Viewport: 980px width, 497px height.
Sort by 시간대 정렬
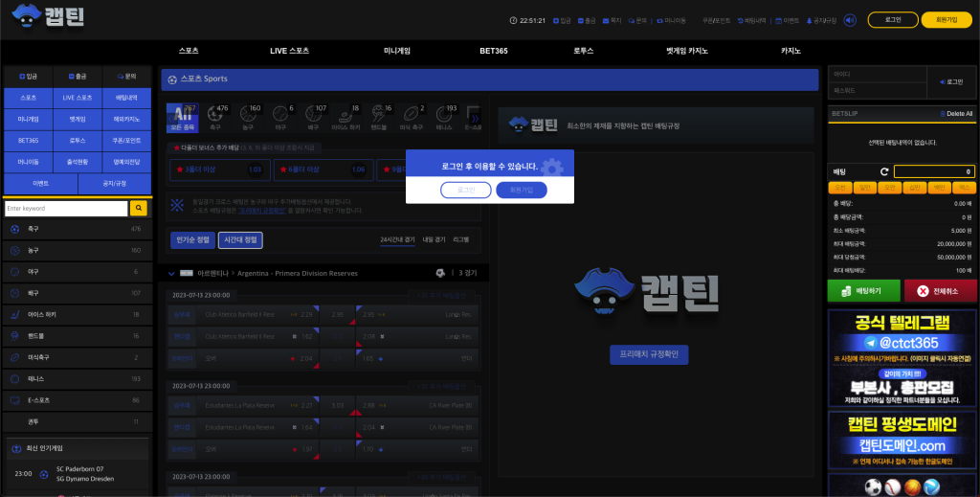tap(240, 240)
